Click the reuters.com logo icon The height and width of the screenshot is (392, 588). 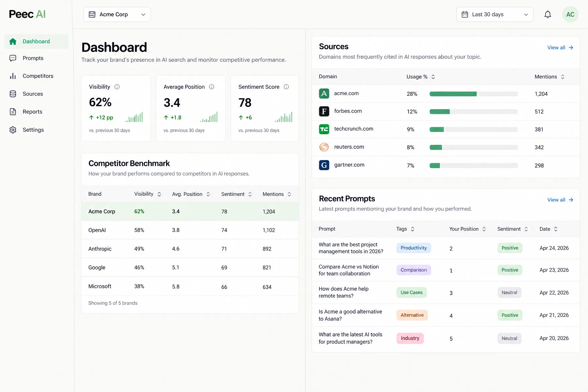(324, 147)
